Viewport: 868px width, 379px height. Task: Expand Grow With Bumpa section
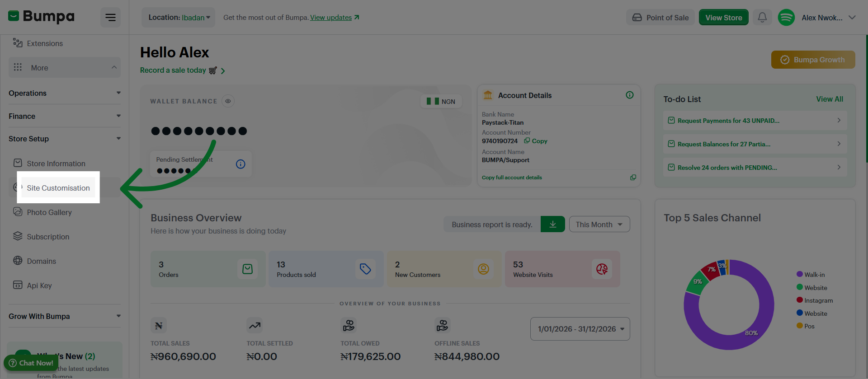(x=65, y=316)
